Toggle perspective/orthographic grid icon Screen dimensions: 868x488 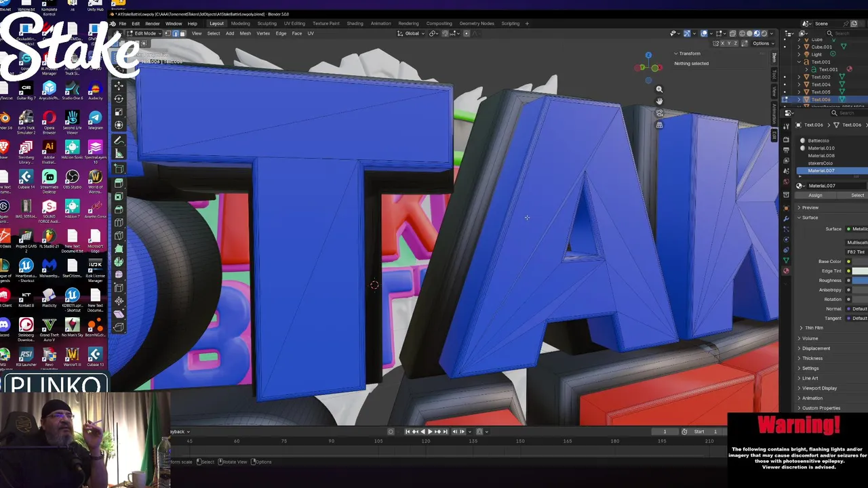pyautogui.click(x=659, y=125)
